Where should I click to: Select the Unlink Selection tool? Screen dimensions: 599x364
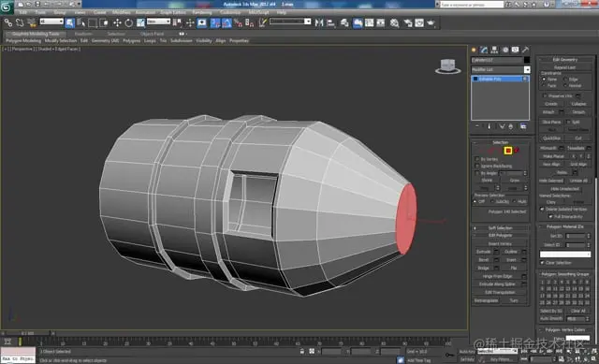point(20,22)
